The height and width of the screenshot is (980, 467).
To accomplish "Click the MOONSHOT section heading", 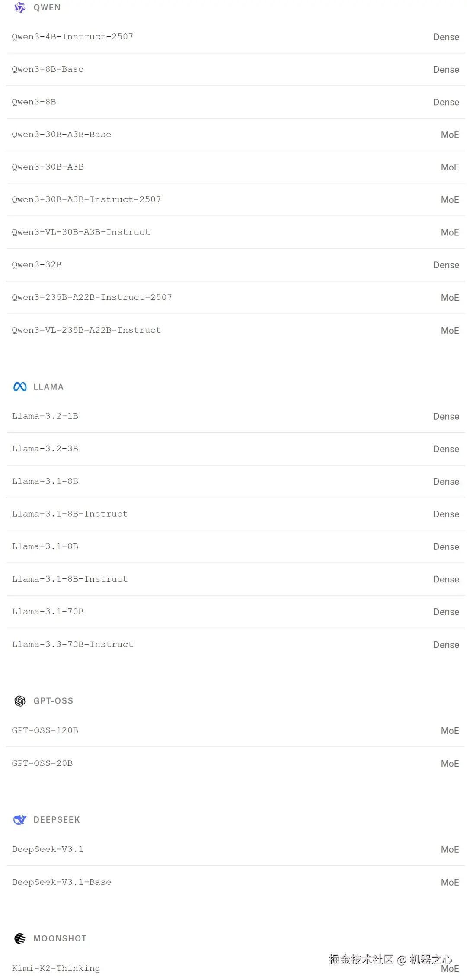I will [60, 938].
